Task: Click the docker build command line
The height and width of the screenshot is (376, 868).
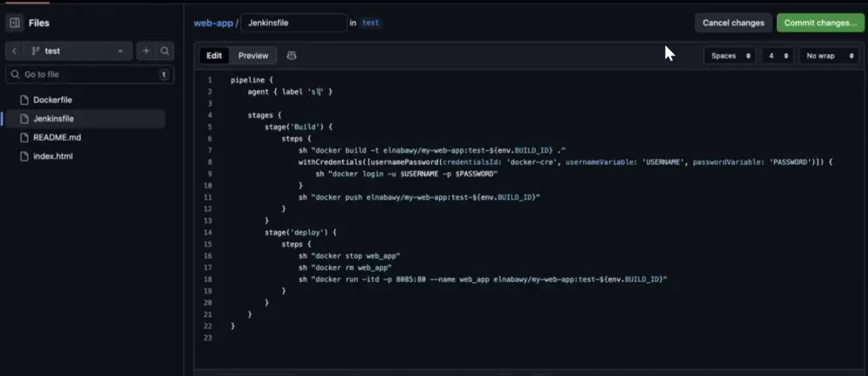Action: coord(431,150)
